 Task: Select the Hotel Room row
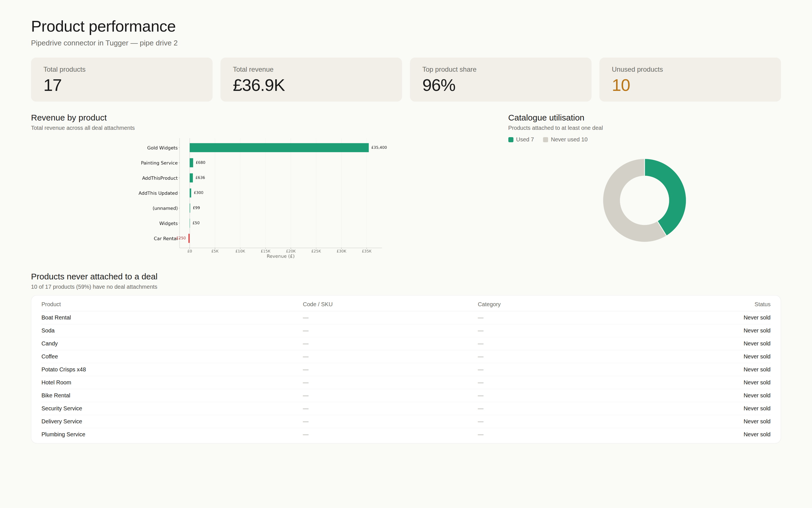[x=406, y=383]
